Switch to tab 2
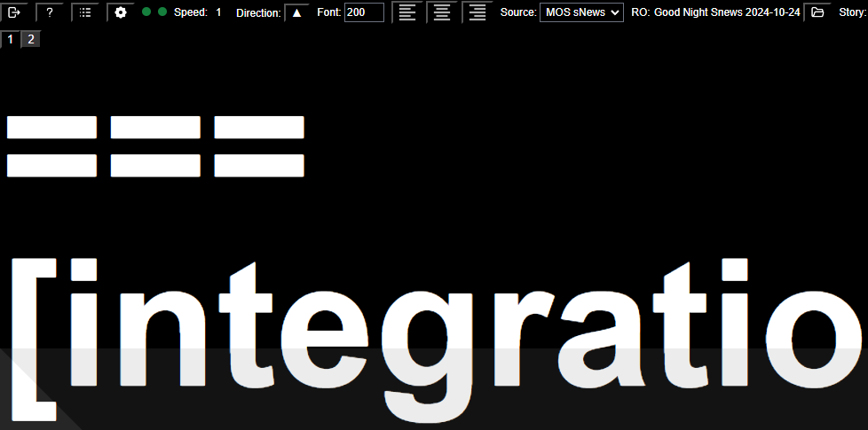The image size is (868, 430). point(31,40)
